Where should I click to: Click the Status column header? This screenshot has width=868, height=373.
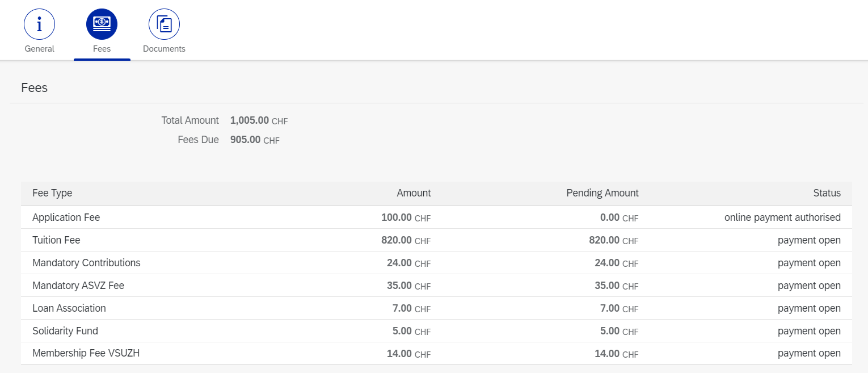[x=827, y=193]
